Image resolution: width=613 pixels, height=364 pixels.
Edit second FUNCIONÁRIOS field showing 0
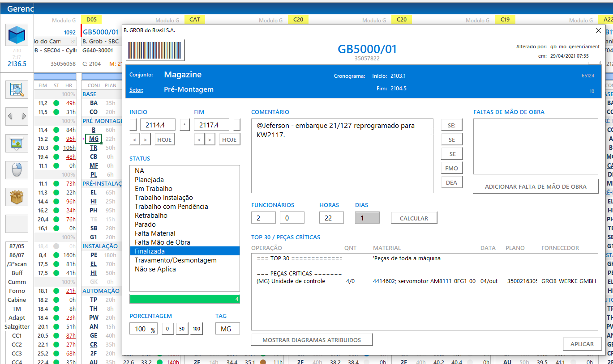click(292, 218)
